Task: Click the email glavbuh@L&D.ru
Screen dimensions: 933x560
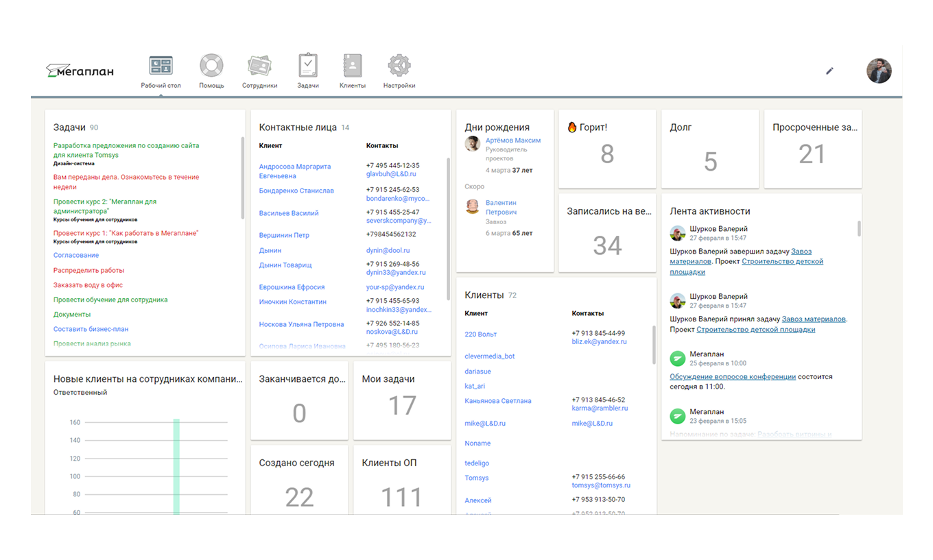Action: [391, 174]
